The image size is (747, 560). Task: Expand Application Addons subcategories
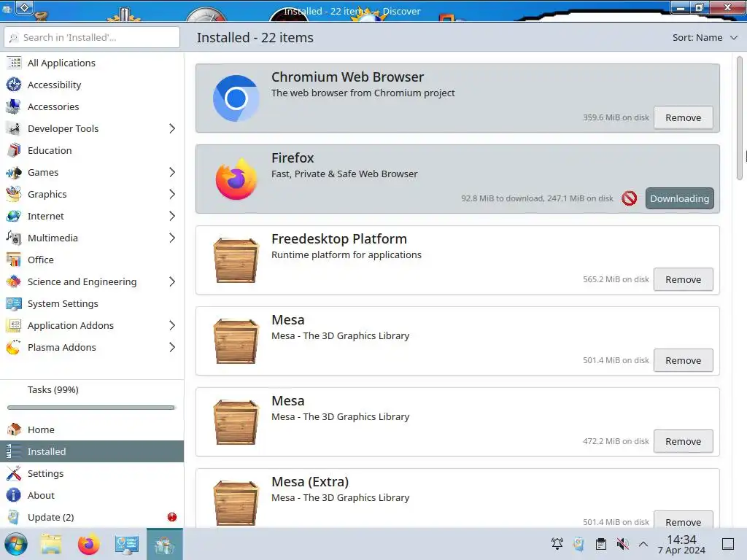click(x=172, y=326)
